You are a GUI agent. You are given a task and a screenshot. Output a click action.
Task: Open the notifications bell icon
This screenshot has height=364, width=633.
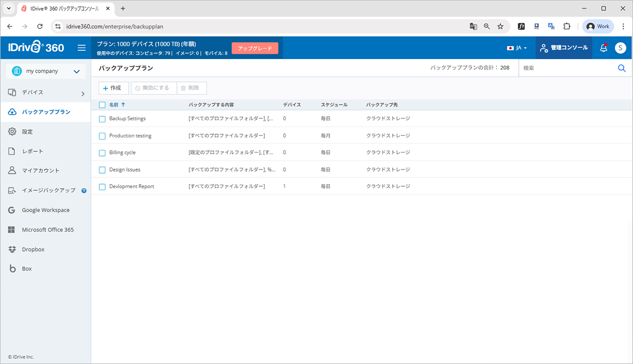pos(603,47)
